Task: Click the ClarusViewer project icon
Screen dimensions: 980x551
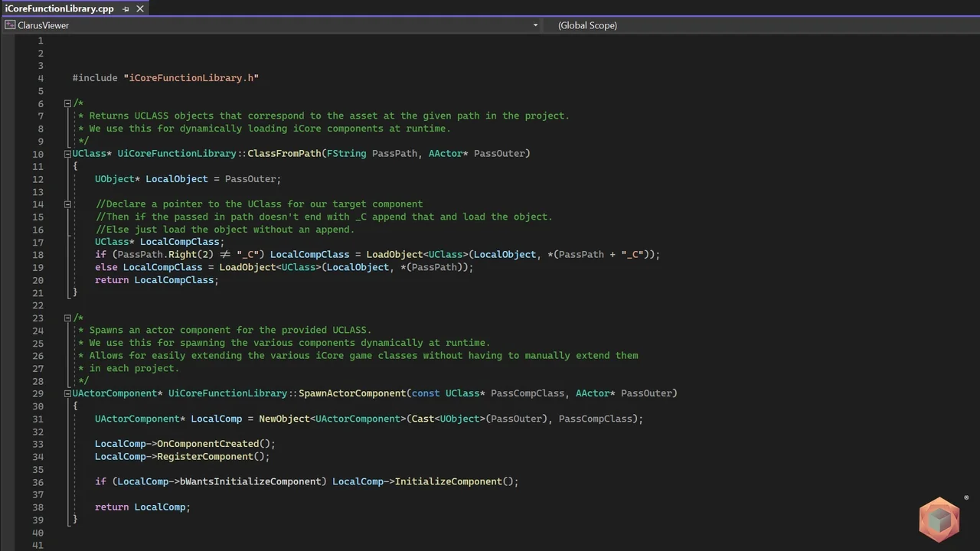Action: coord(10,25)
